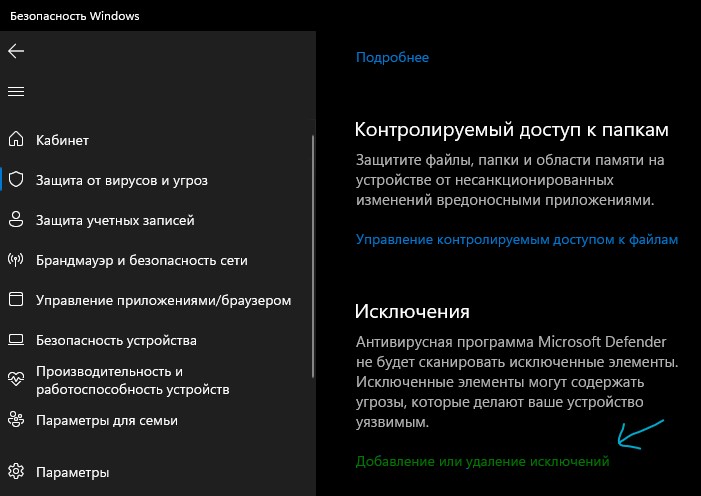The width and height of the screenshot is (701, 496).
Task: Select Безопасность устройства
Action: 116,340
